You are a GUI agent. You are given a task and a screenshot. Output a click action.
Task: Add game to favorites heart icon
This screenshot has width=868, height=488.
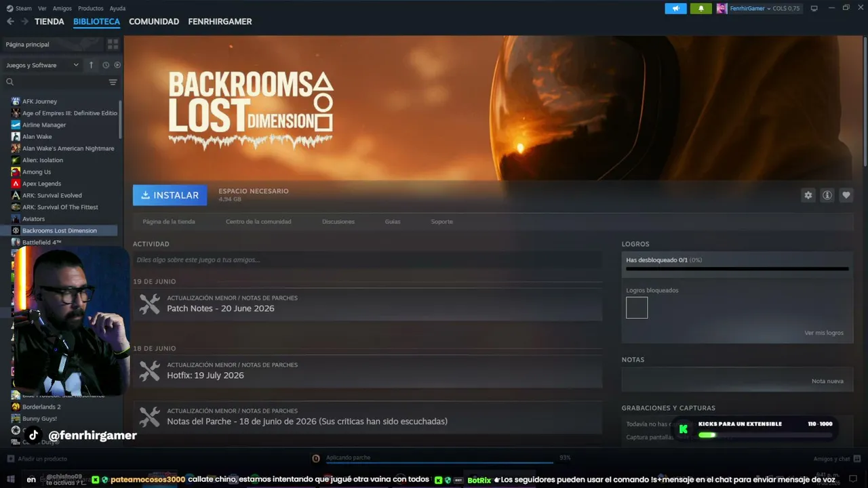pyautogui.click(x=846, y=195)
